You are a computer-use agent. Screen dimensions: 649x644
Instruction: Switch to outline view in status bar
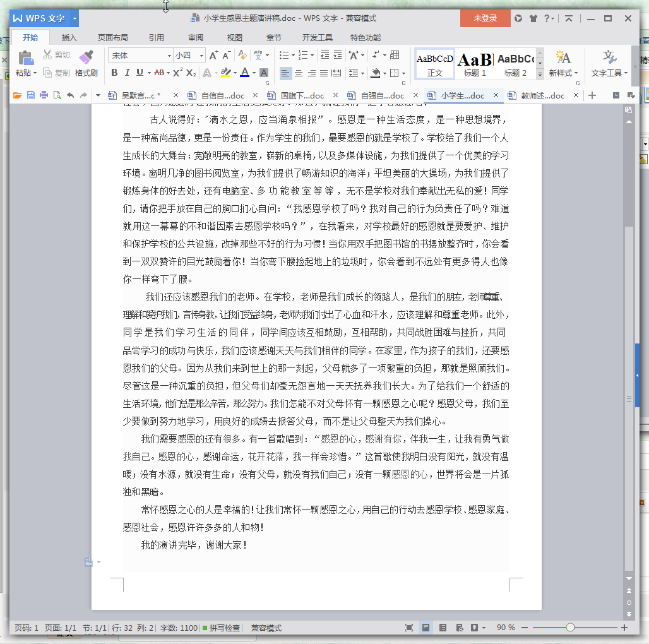tap(443, 628)
